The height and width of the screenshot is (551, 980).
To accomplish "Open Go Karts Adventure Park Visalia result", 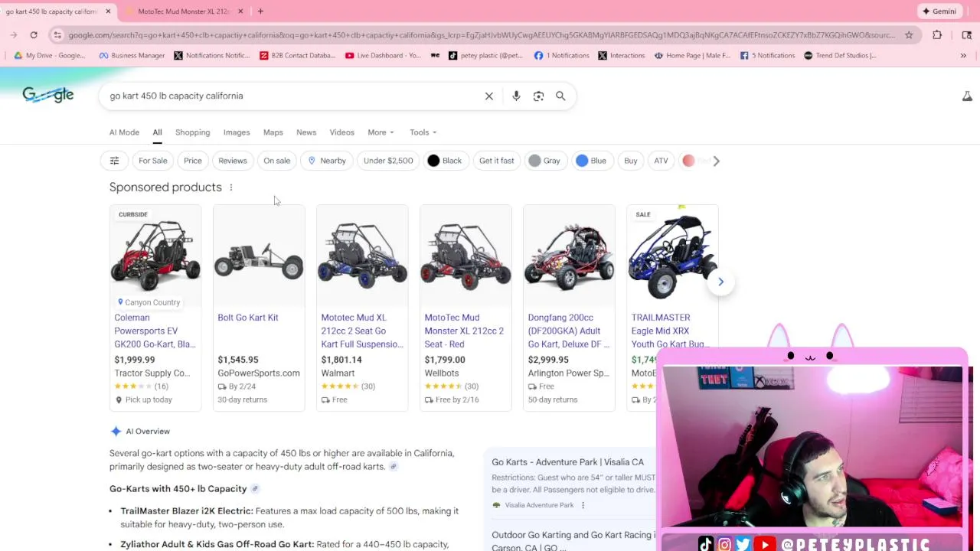I will coord(567,462).
